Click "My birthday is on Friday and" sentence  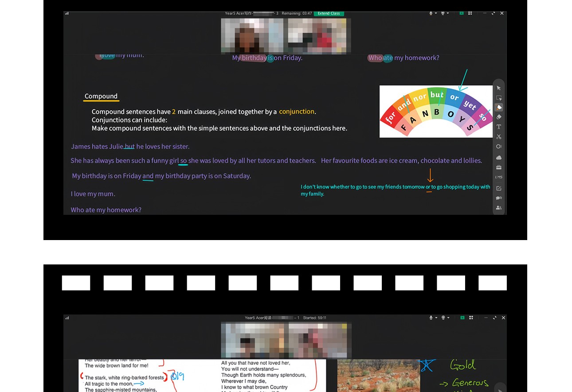click(x=161, y=176)
